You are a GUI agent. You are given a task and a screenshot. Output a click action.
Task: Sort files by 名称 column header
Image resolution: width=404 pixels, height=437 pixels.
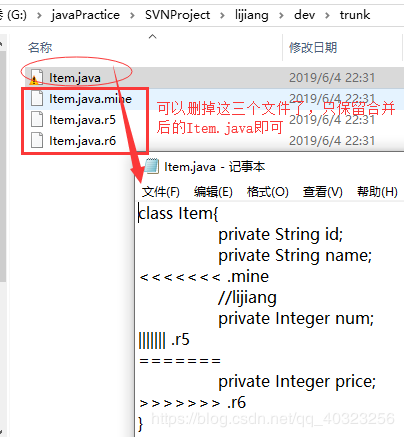(40, 47)
